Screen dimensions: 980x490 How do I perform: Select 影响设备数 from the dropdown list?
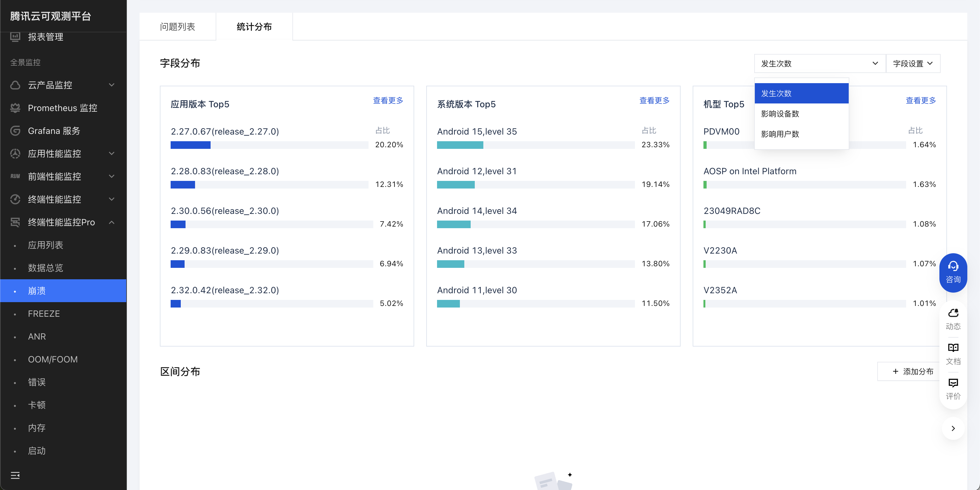[780, 114]
